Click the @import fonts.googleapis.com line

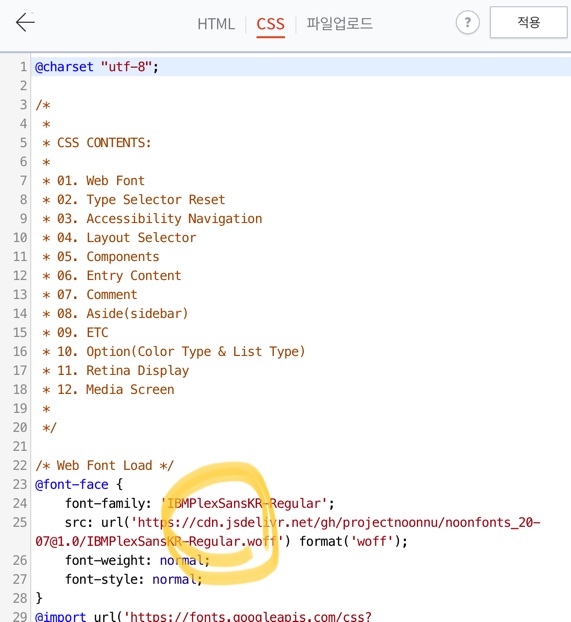[x=203, y=616]
